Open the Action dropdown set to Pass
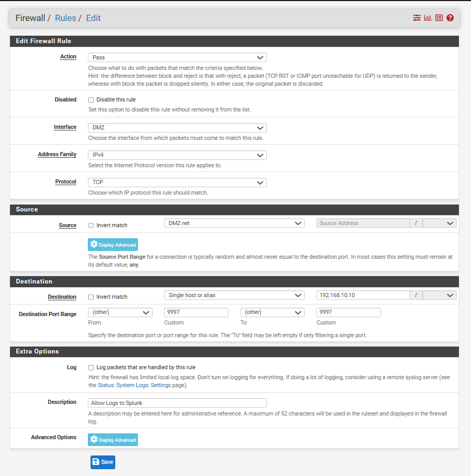Screen dimensions: 471x476 [x=177, y=57]
